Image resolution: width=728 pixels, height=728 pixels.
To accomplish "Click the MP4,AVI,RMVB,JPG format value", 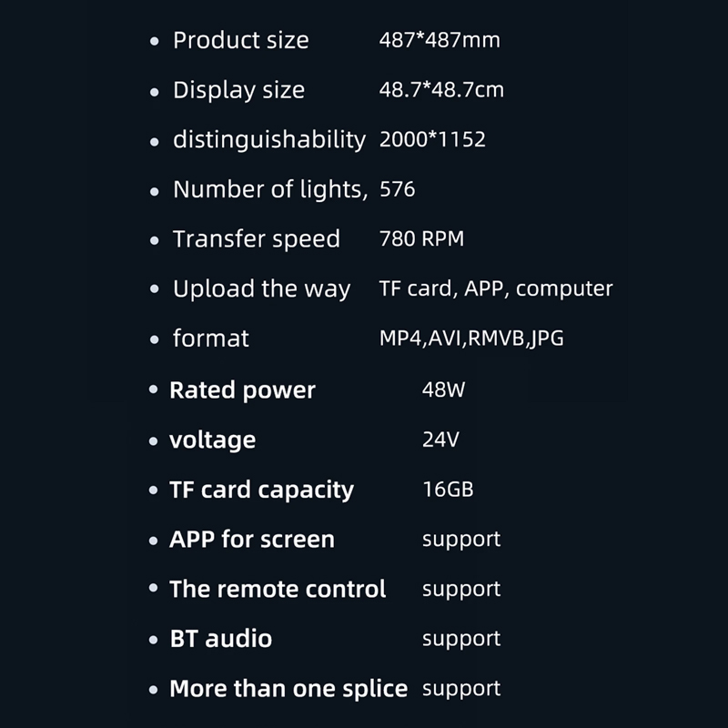I will click(471, 339).
